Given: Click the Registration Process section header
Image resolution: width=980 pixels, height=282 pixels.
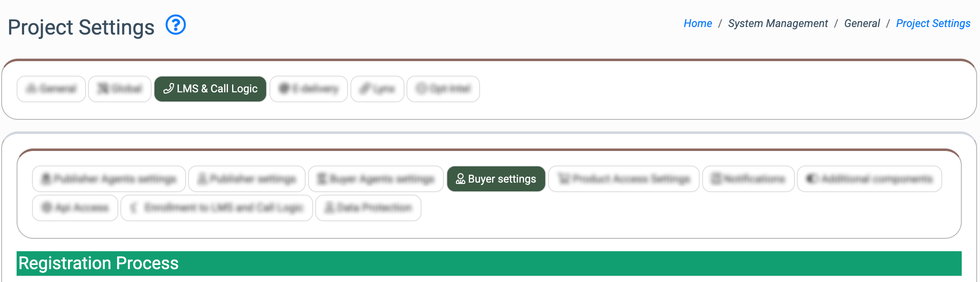Looking at the screenshot, I should tap(489, 263).
